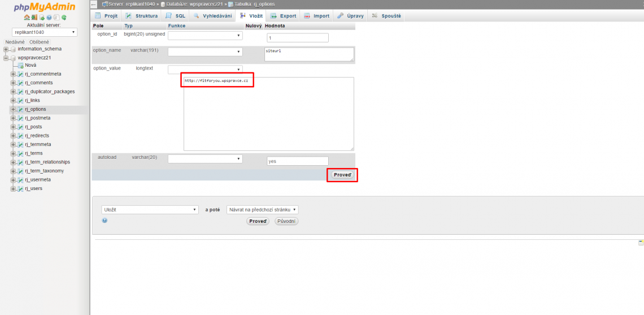Image resolution: width=644 pixels, height=315 pixels.
Task: Click the green reload navigation icon
Action: pyautogui.click(x=64, y=18)
